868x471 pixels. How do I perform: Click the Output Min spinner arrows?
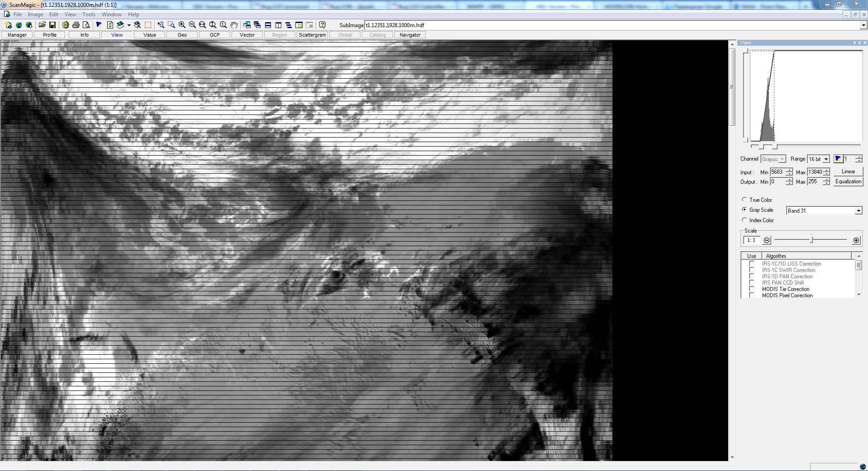[789, 181]
